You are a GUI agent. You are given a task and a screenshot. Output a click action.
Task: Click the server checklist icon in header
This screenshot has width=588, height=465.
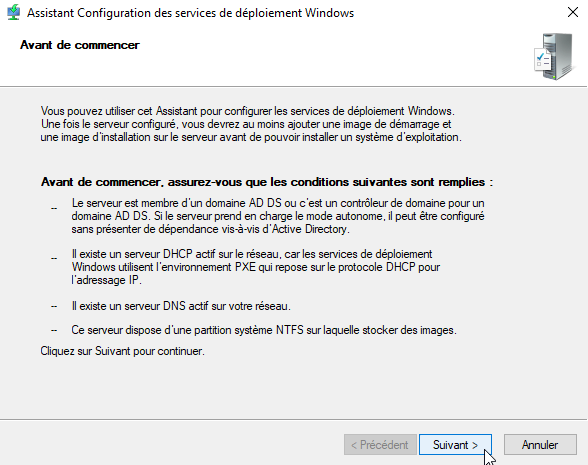point(554,56)
